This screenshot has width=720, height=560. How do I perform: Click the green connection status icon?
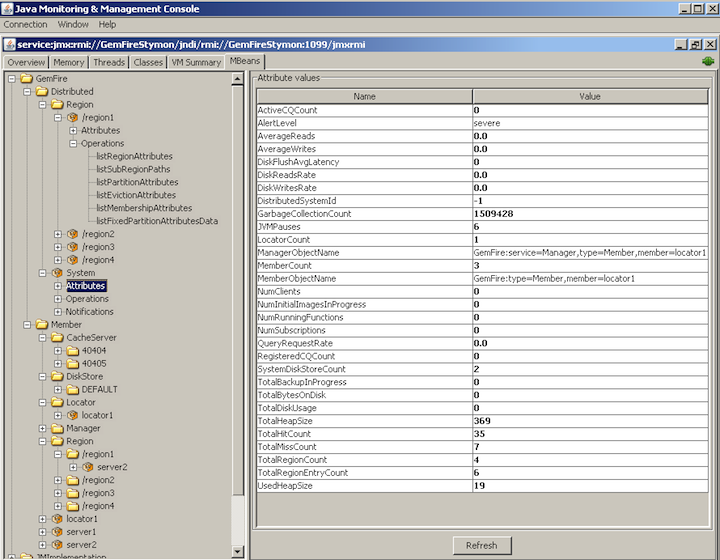[x=708, y=61]
